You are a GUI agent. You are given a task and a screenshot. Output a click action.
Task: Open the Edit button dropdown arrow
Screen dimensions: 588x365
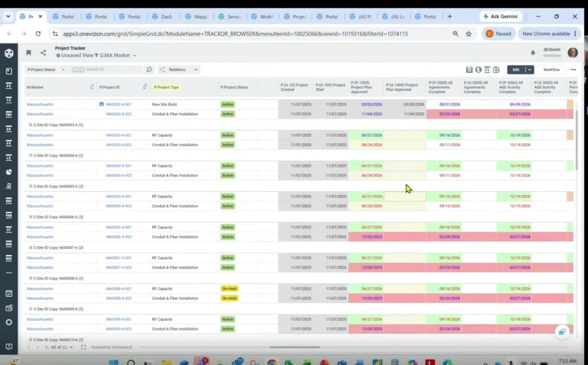(x=529, y=70)
